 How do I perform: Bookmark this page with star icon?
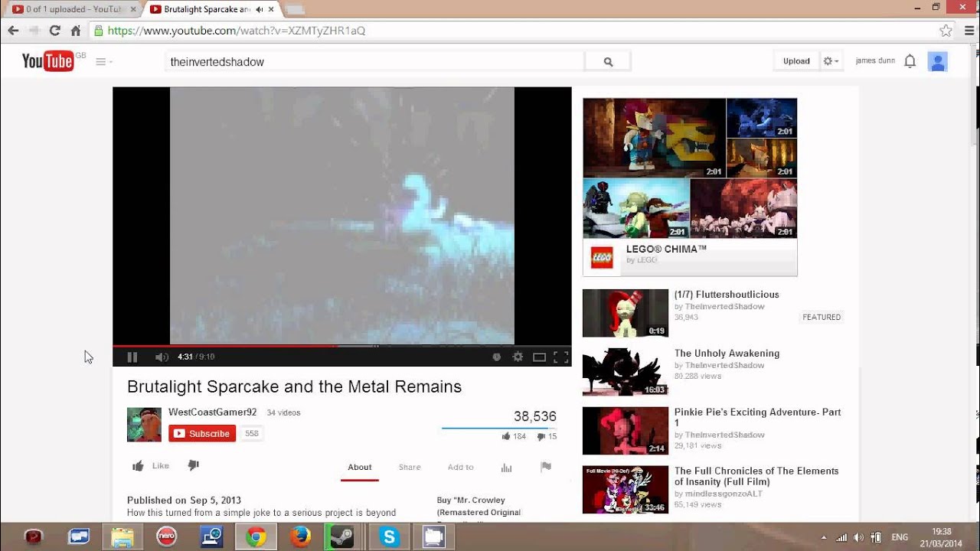pos(946,31)
